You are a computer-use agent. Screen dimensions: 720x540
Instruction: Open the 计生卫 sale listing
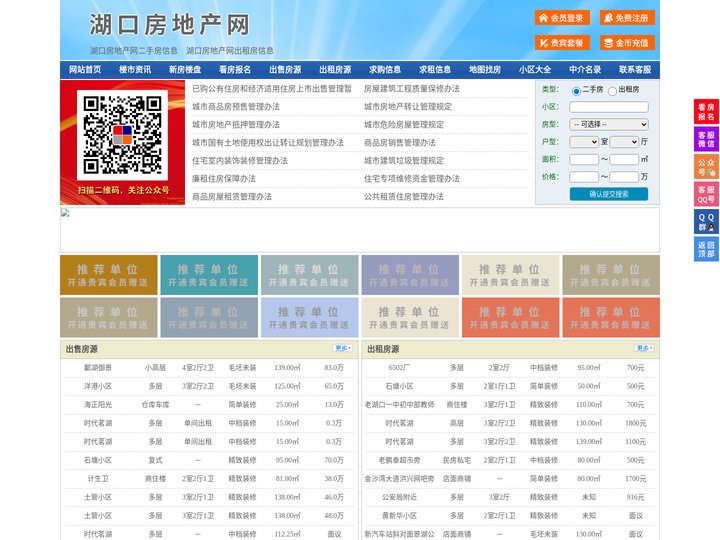98,479
